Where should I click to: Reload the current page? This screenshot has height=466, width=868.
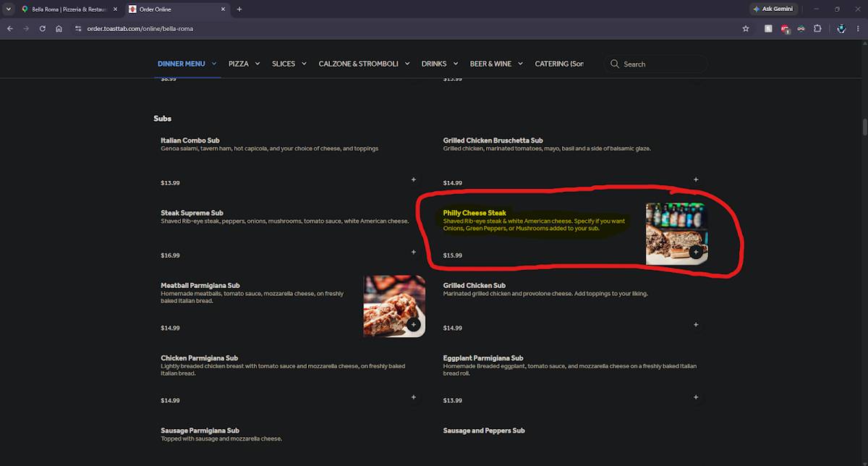tap(43, 29)
